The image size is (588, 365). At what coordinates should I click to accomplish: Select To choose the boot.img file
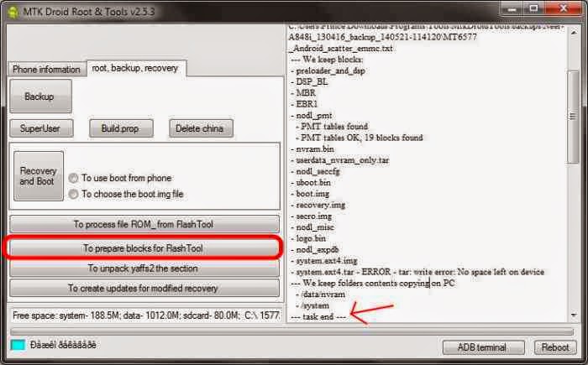(126, 194)
